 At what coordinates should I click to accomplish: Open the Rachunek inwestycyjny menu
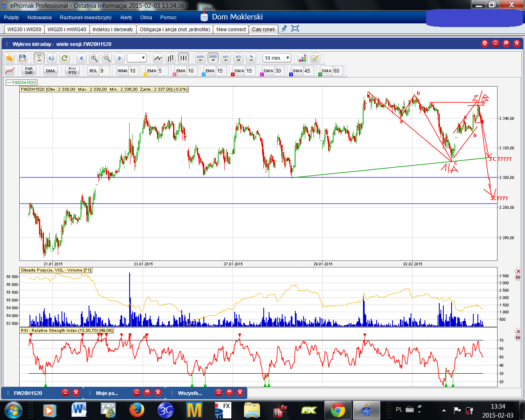point(86,18)
